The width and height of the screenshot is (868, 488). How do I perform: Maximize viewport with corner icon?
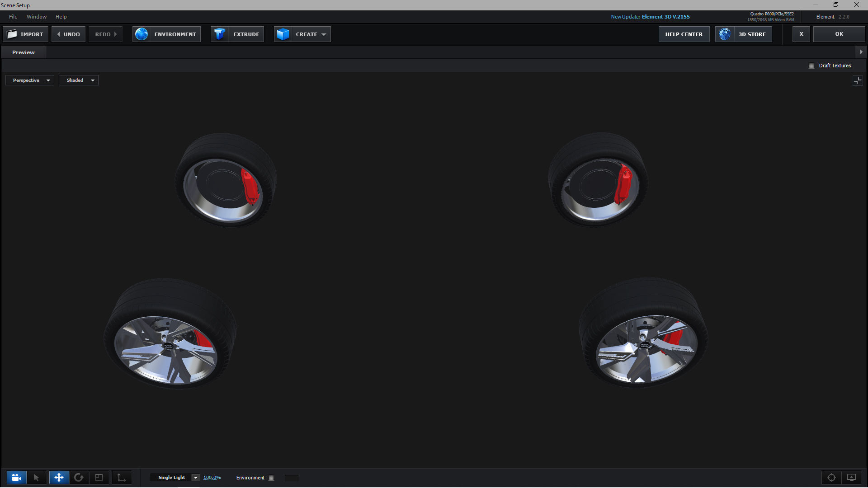point(857,80)
